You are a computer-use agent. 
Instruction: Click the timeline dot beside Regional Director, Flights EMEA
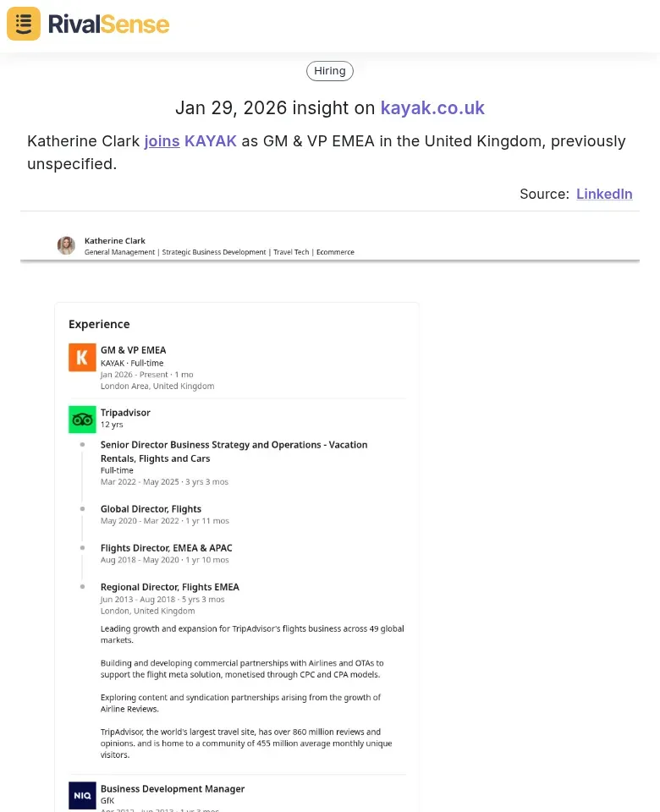click(82, 586)
